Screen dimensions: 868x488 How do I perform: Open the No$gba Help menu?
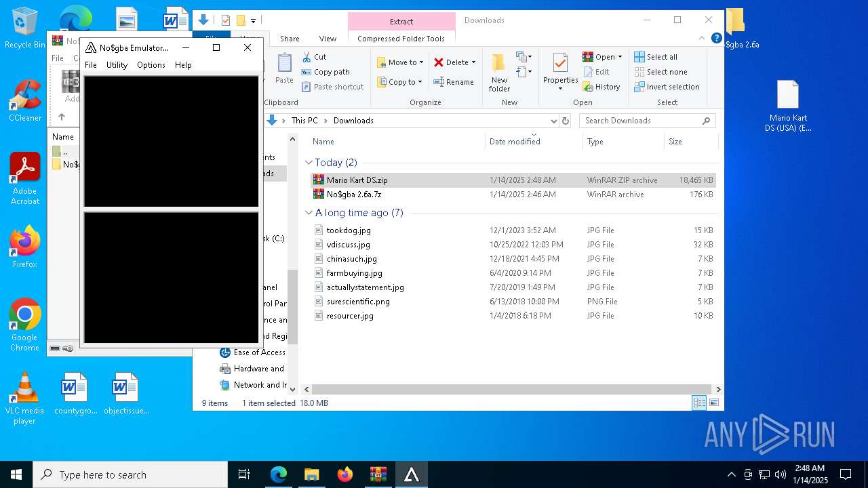pos(183,65)
